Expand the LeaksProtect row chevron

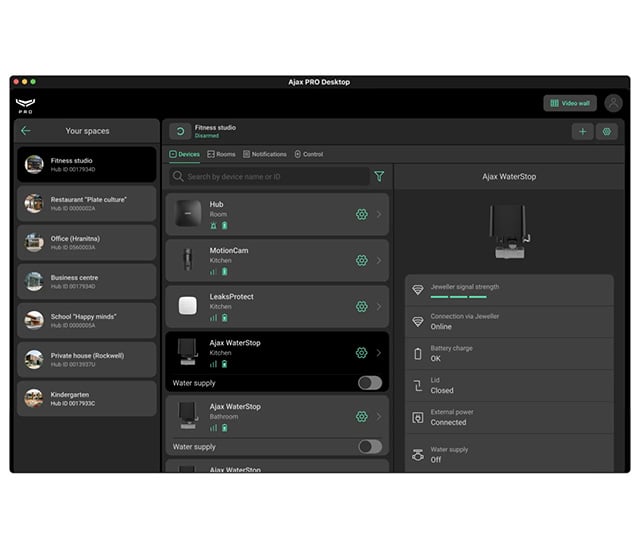379,306
